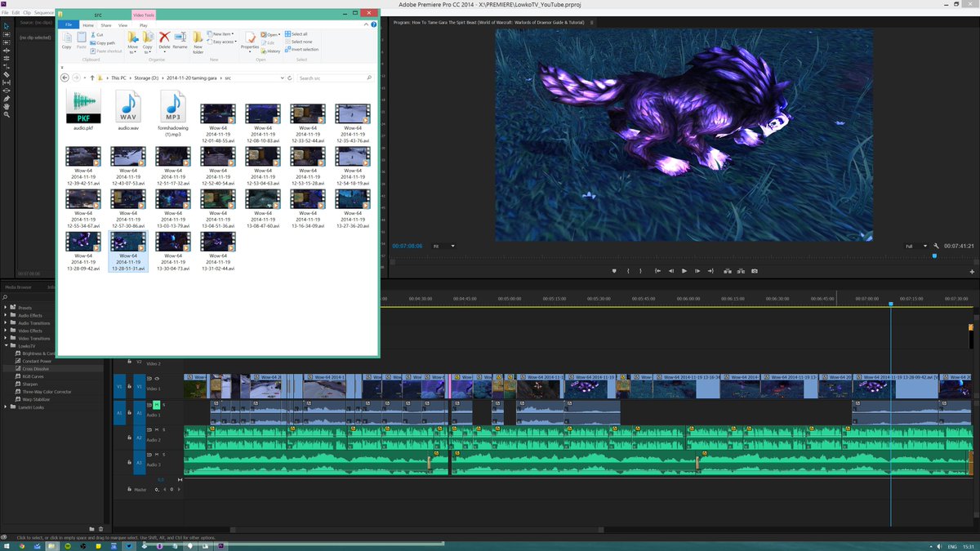Click the Play button in Program monitor
980x551 pixels.
pyautogui.click(x=684, y=271)
